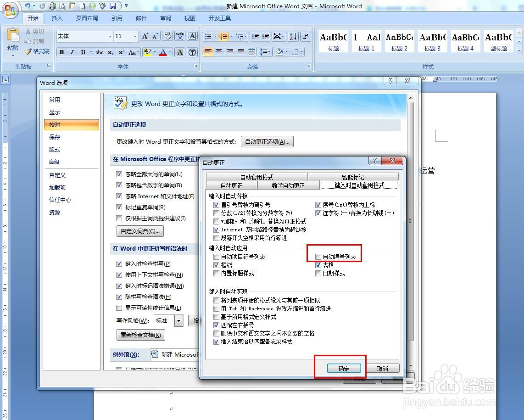Uncheck 忽略全部大写的单词 checkbox
Image resolution: width=524 pixels, height=420 pixels.
[x=119, y=174]
